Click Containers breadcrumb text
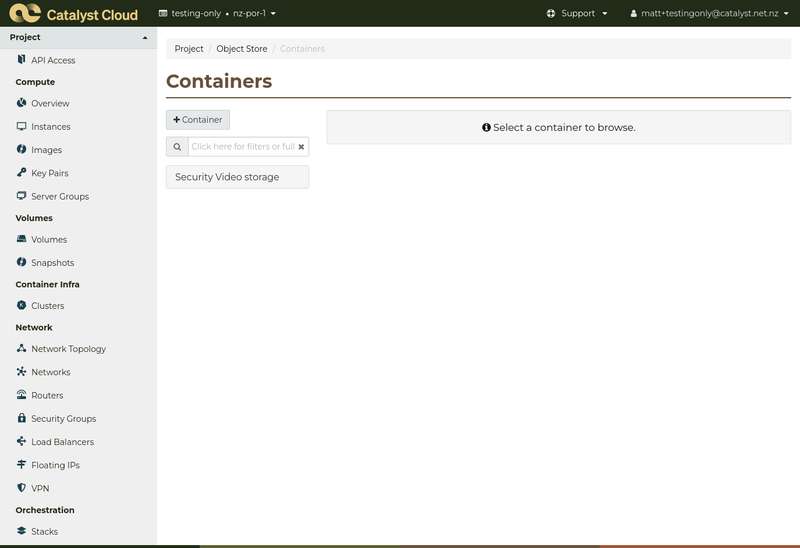 point(302,48)
